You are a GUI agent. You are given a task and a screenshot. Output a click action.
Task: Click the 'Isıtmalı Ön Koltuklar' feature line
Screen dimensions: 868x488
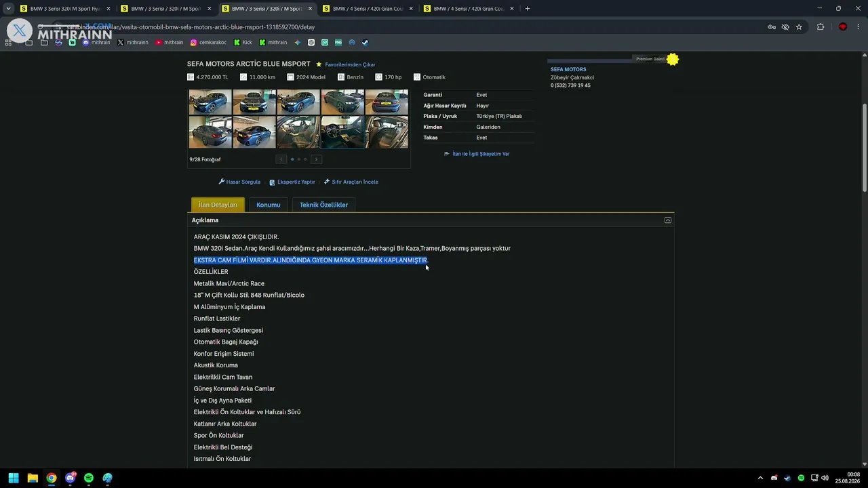tap(222, 459)
